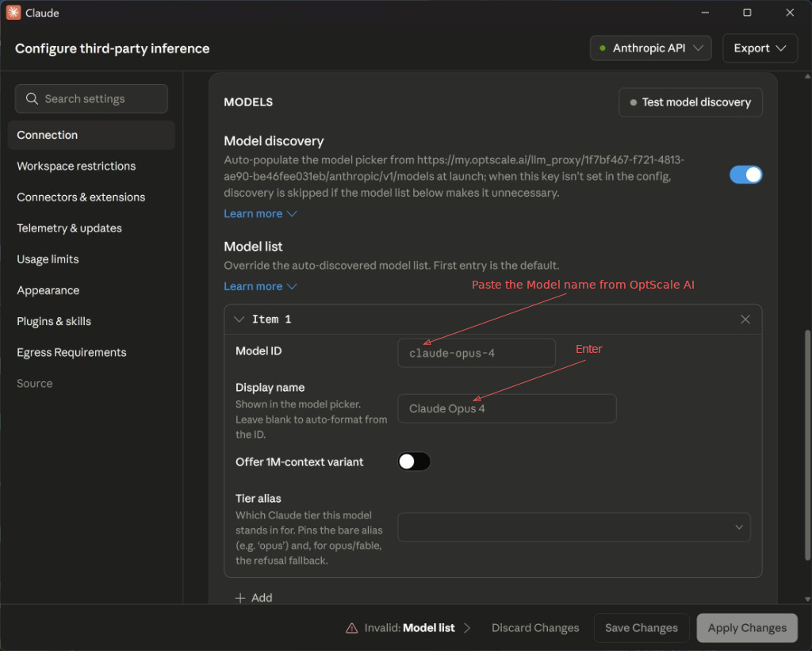Click the Display name input field
Screen dimensions: 812x651
coord(507,408)
